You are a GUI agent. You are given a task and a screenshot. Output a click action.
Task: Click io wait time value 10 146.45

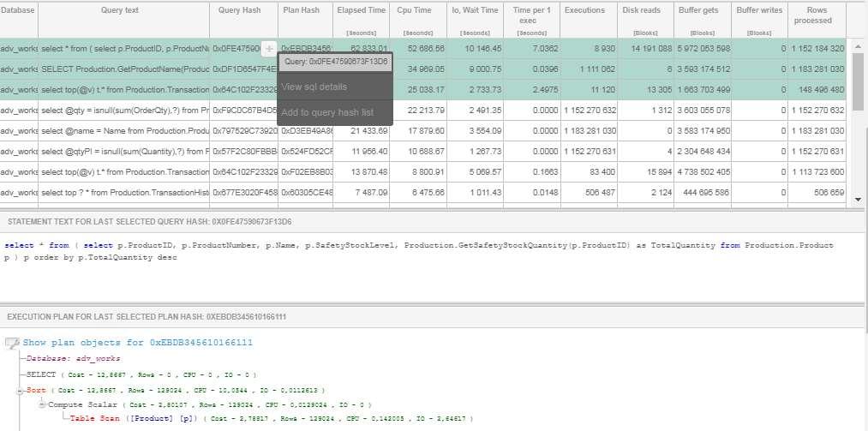(x=483, y=49)
